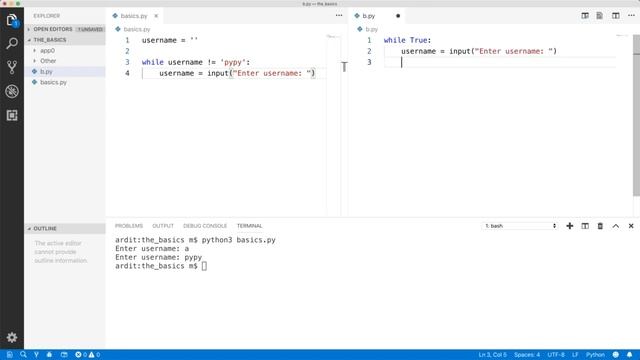
Task: Open more actions for basics.py editor group
Action: pos(339,16)
